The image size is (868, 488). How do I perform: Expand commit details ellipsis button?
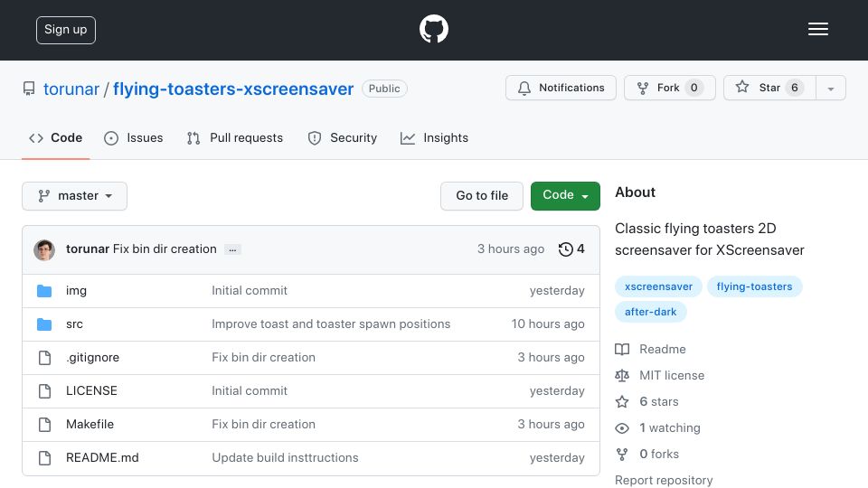pos(232,250)
